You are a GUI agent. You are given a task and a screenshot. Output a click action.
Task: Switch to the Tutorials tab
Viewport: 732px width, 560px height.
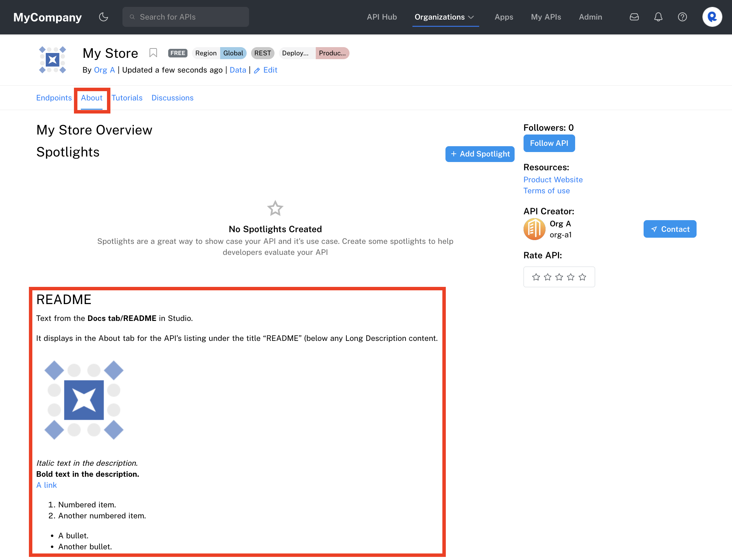point(127,98)
